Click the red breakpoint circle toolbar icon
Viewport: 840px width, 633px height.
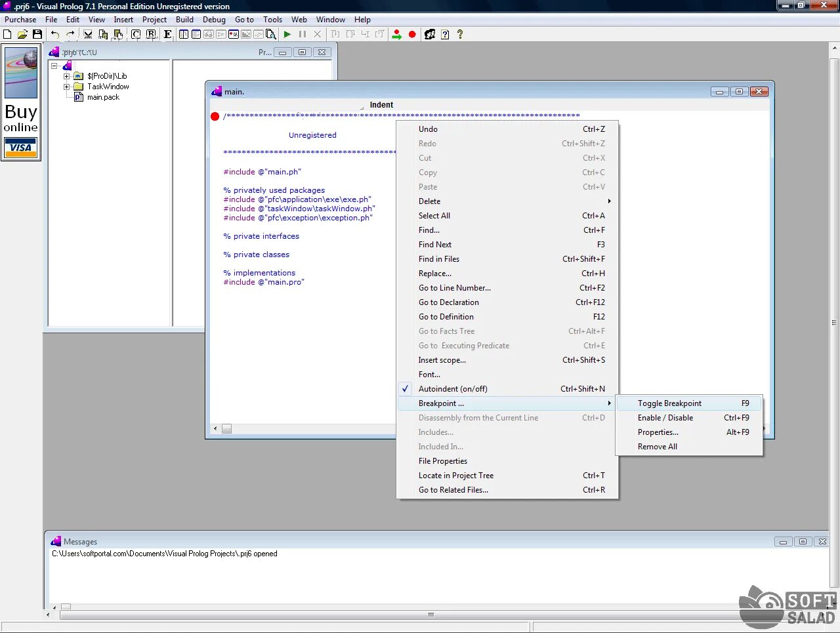tap(412, 34)
